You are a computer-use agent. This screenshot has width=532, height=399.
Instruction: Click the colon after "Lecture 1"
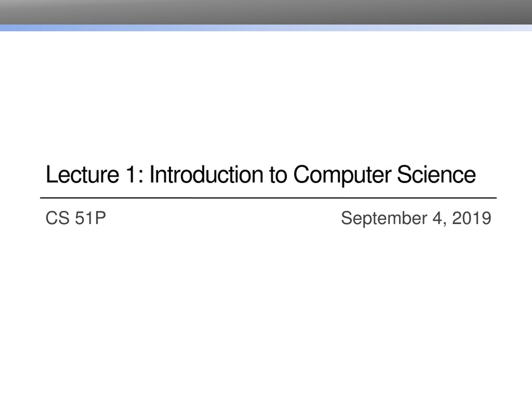(141, 177)
